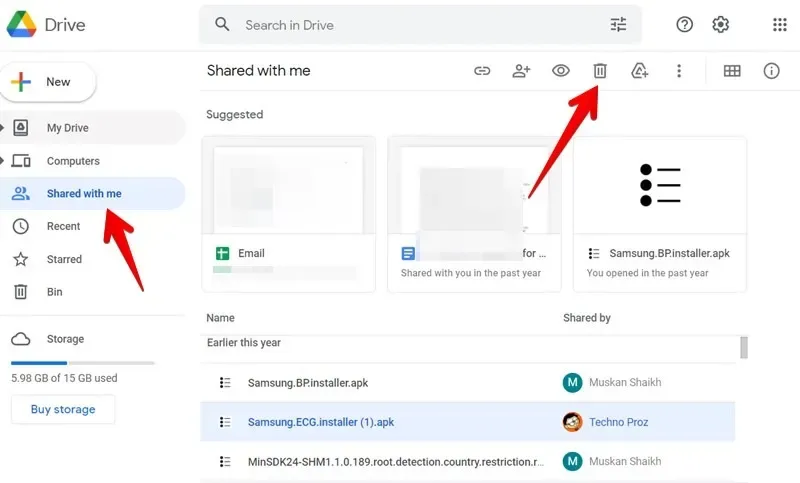The image size is (800, 483).
Task: Click file icon beside Samsung.ECG.installer (1).apk
Action: 225,422
